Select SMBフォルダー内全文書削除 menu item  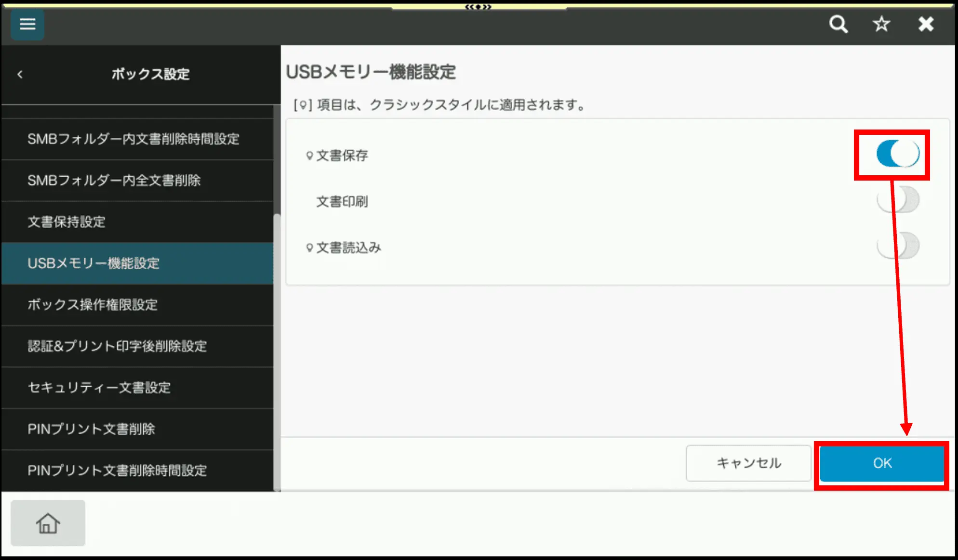tap(114, 181)
